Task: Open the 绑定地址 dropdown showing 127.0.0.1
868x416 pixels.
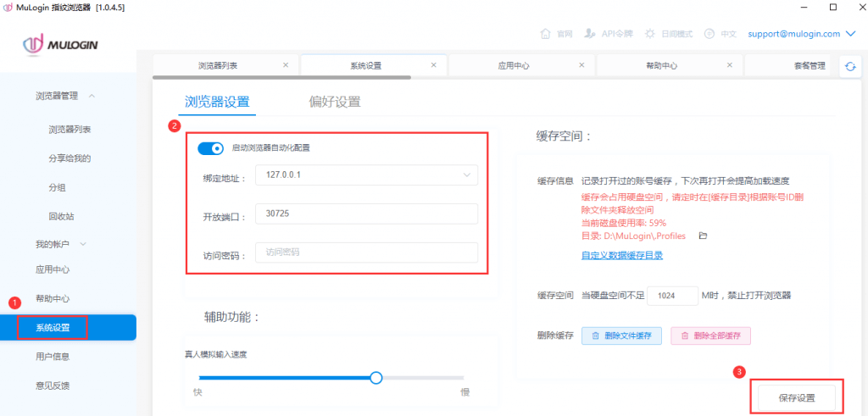Action: click(x=369, y=175)
